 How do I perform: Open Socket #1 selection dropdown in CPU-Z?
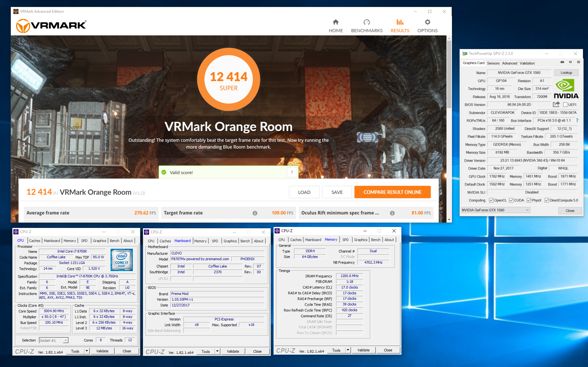click(x=54, y=340)
